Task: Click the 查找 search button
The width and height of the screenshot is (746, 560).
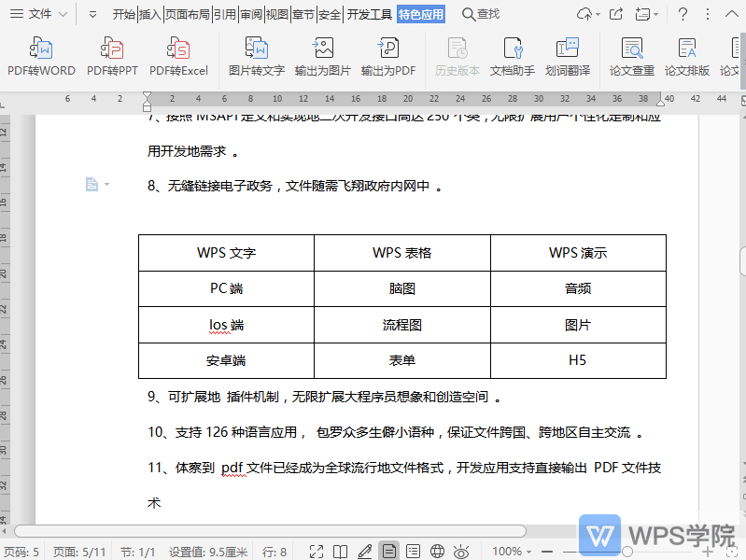Action: coord(481,14)
